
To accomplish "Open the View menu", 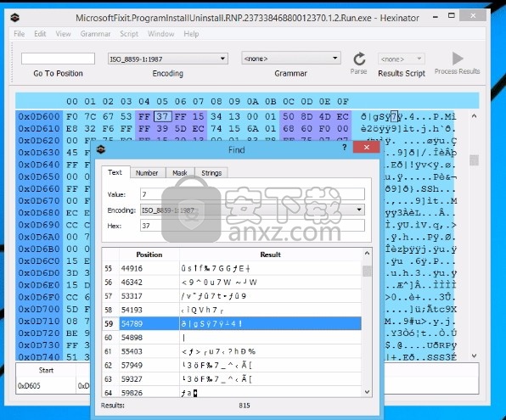I will 63,34.
